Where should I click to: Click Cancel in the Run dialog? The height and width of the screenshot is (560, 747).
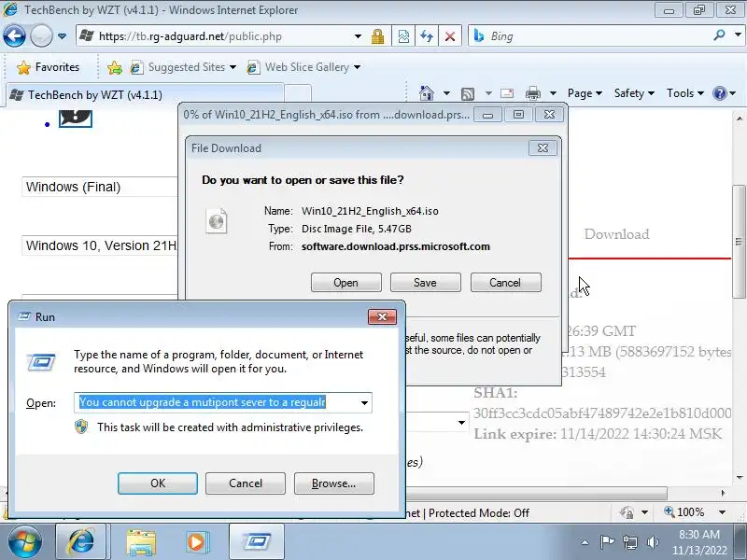(246, 483)
